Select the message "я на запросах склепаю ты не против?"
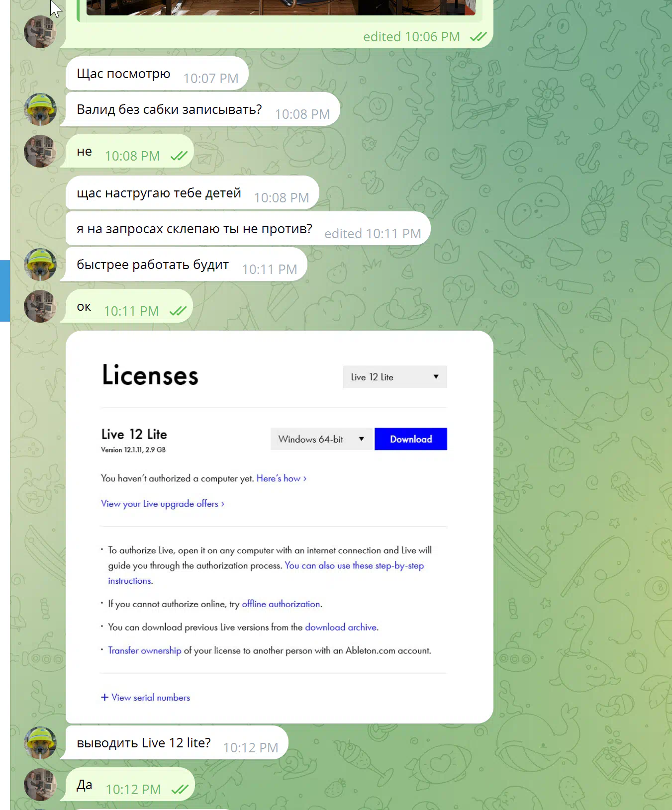Image resolution: width=672 pixels, height=810 pixels. [248, 229]
